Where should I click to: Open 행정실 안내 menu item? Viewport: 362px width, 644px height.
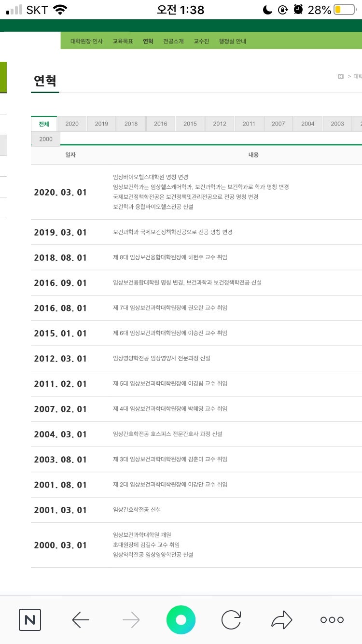pyautogui.click(x=232, y=42)
